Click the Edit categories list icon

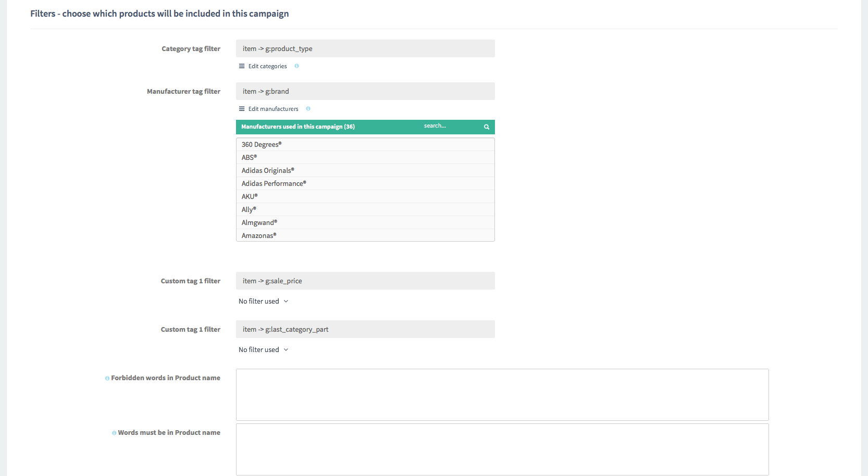pos(242,66)
